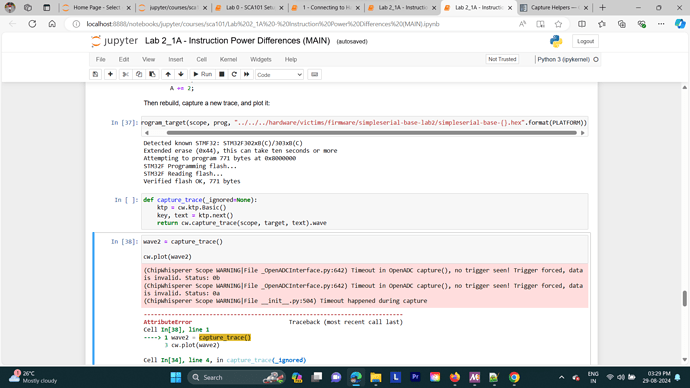The width and height of the screenshot is (690, 388).
Task: Refresh the browser page
Action: [32, 24]
